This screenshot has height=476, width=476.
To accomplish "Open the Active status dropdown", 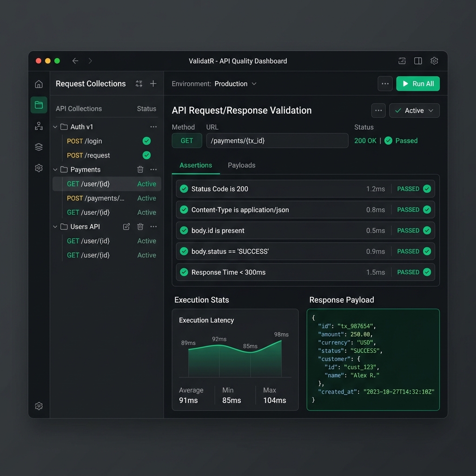I will [x=414, y=111].
